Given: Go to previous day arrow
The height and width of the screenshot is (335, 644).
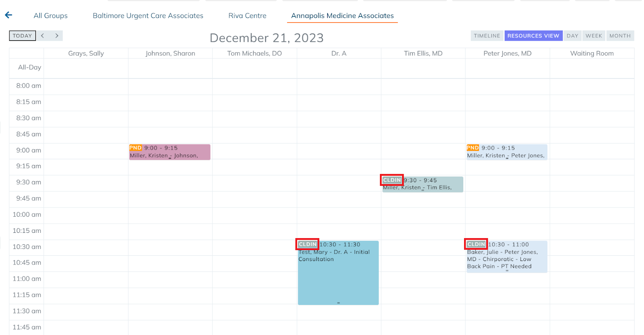Looking at the screenshot, I should pyautogui.click(x=43, y=36).
